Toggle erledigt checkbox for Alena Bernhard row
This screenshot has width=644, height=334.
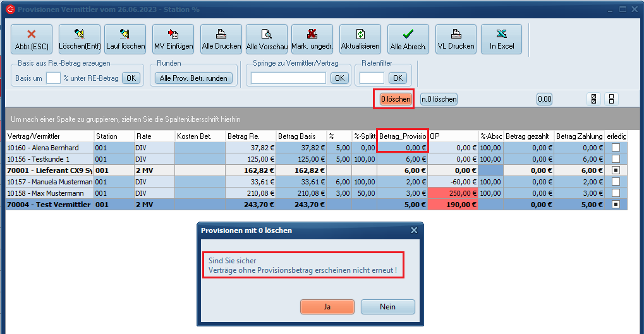(x=616, y=148)
